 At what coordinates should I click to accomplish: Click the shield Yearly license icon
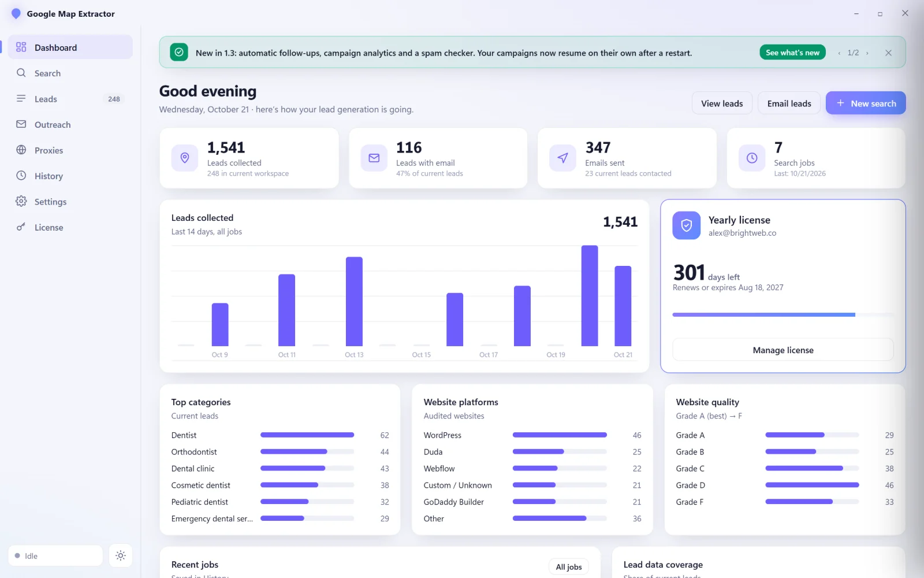coord(687,225)
